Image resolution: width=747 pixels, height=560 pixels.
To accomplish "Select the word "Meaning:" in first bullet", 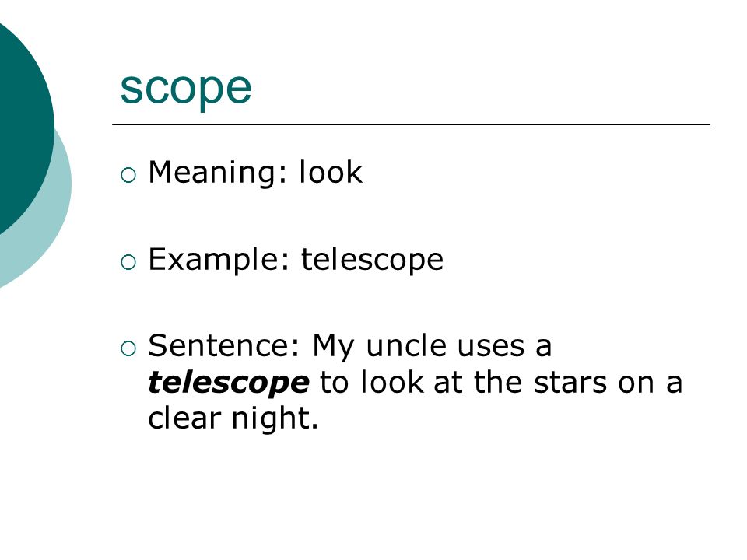I will (x=218, y=173).
